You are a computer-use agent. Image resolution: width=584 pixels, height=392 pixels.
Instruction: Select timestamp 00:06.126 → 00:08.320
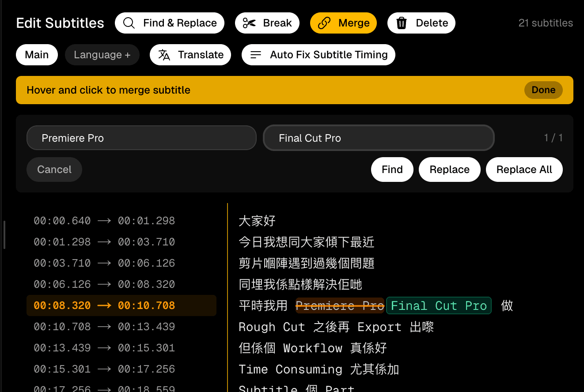104,284
